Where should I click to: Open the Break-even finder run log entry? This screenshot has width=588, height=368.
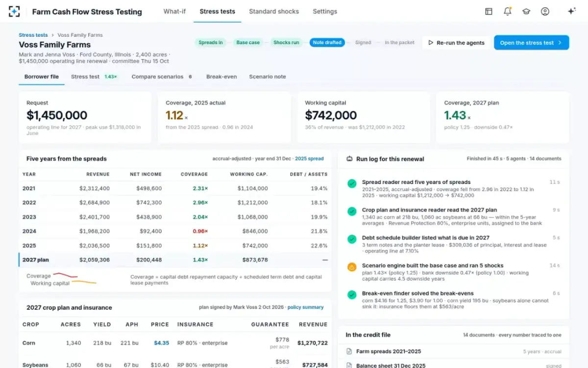pyautogui.click(x=454, y=300)
